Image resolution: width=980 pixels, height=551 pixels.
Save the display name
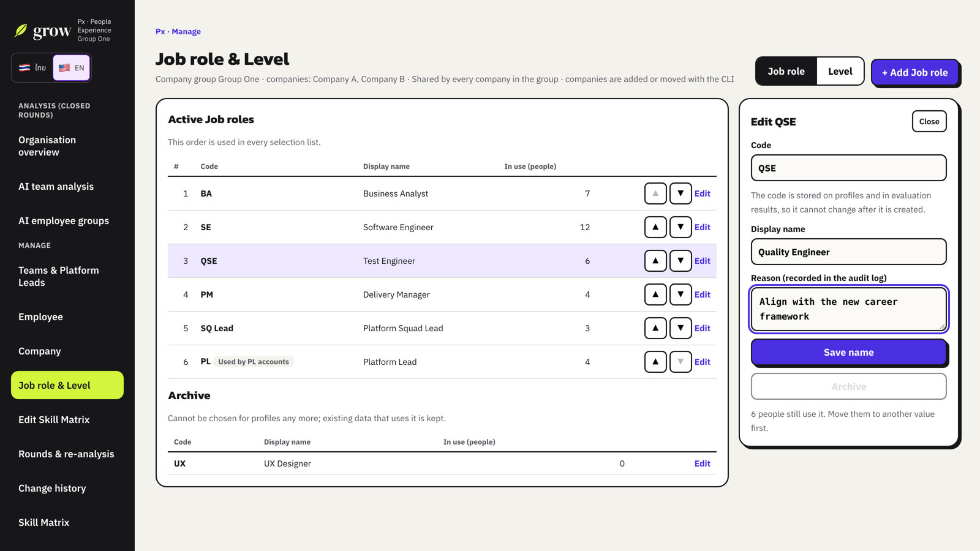coord(848,353)
